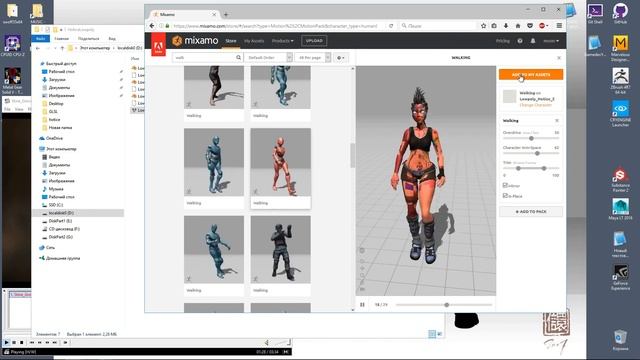Click the Trim slider right handle
Viewport: 640px width, 360px height.
pyautogui.click(x=544, y=168)
